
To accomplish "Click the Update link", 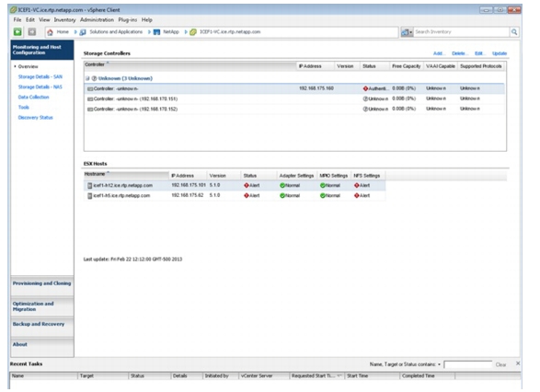I will point(500,53).
